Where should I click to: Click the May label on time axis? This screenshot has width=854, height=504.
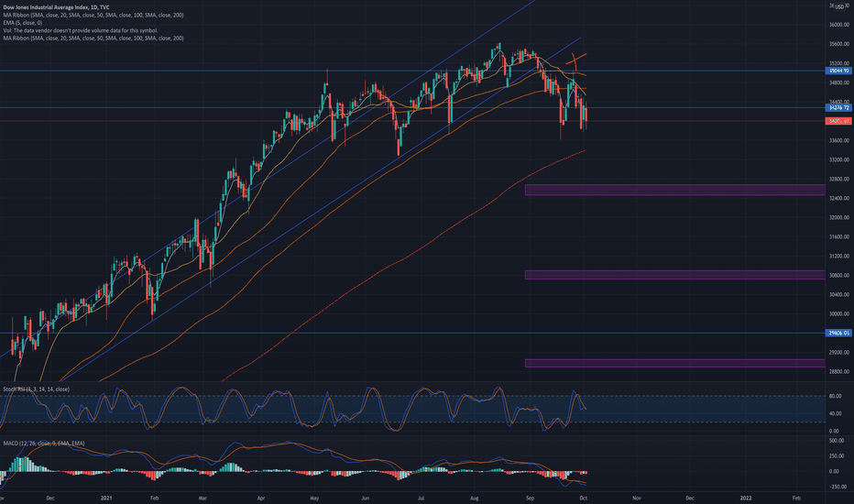[314, 498]
